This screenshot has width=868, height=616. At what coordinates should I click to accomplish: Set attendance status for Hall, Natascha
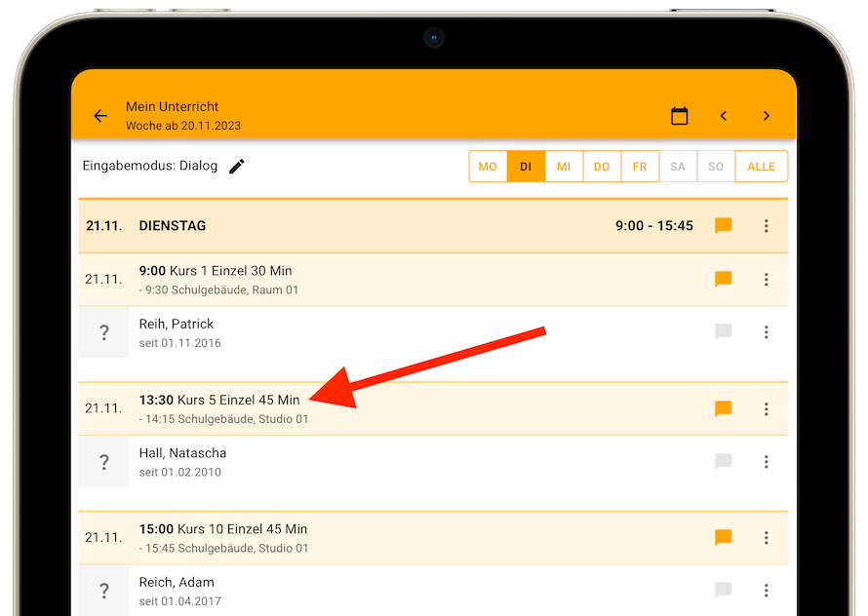104,462
